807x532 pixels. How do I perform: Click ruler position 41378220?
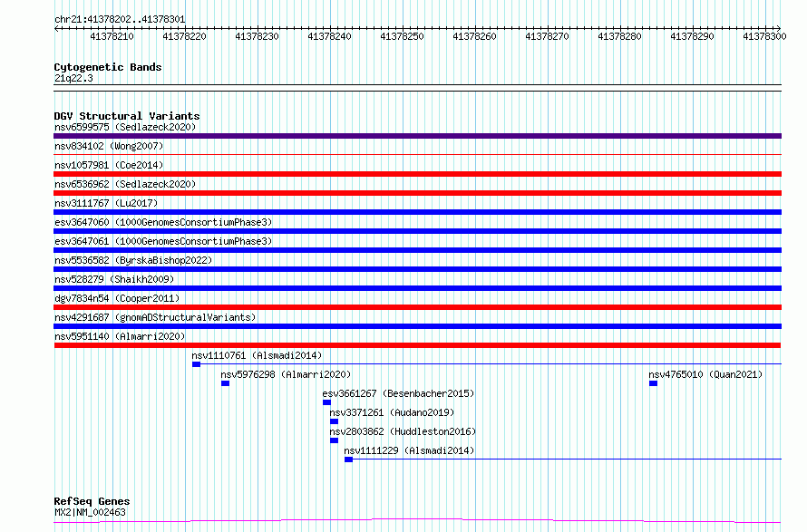[x=184, y=36]
